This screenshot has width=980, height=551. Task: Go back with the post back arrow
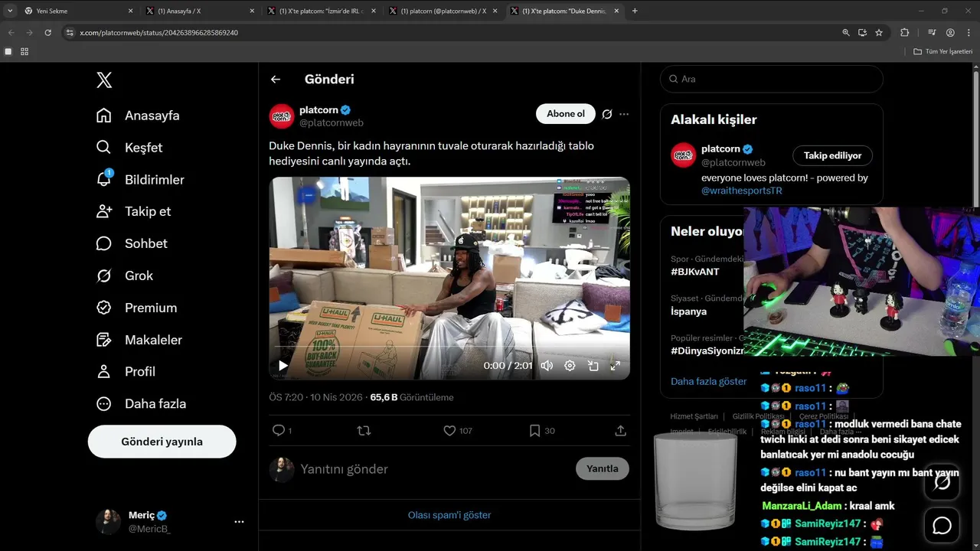coord(276,80)
